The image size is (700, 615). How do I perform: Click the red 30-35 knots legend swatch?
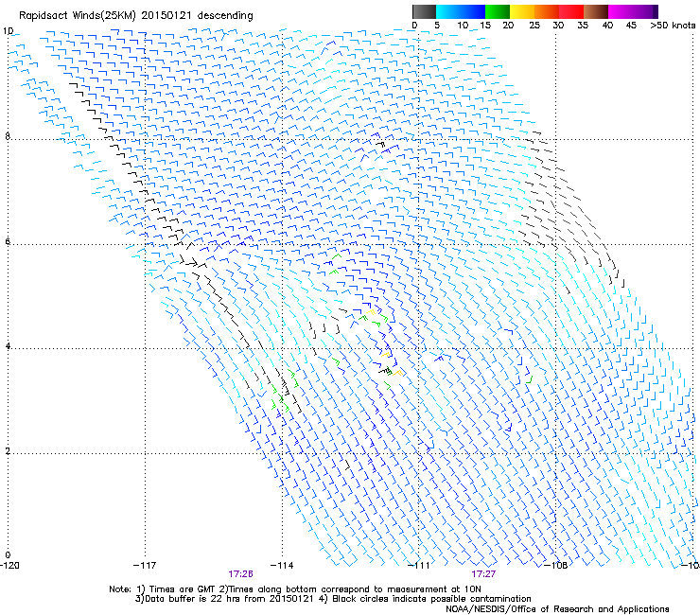(x=571, y=11)
